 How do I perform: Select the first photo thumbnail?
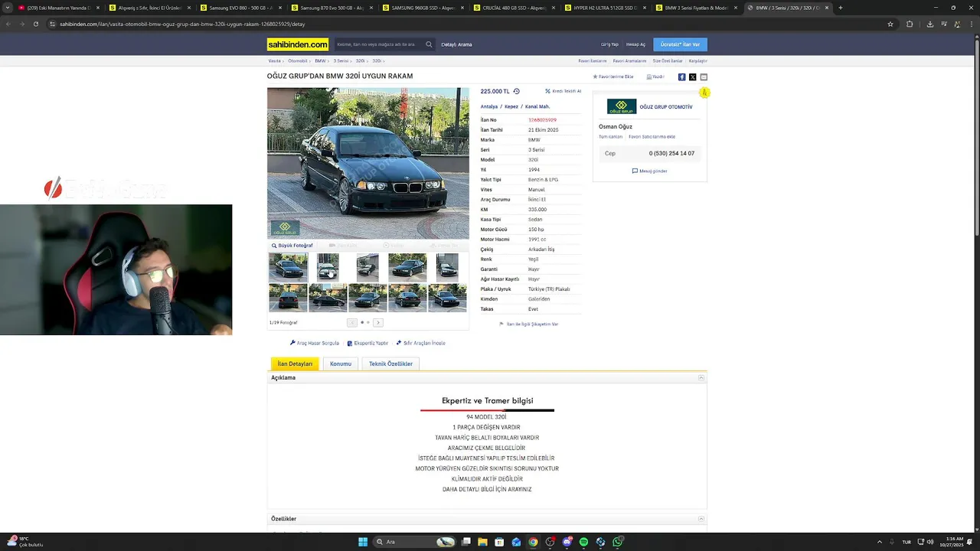pyautogui.click(x=288, y=268)
